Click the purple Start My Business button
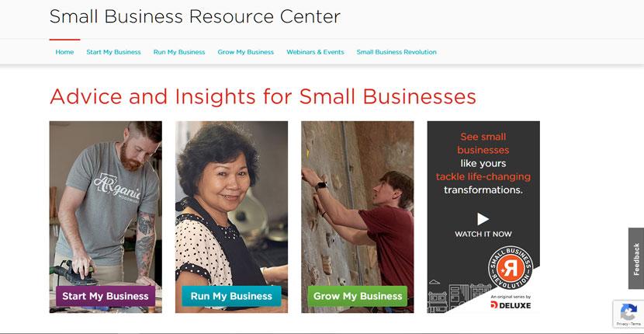 (x=106, y=296)
